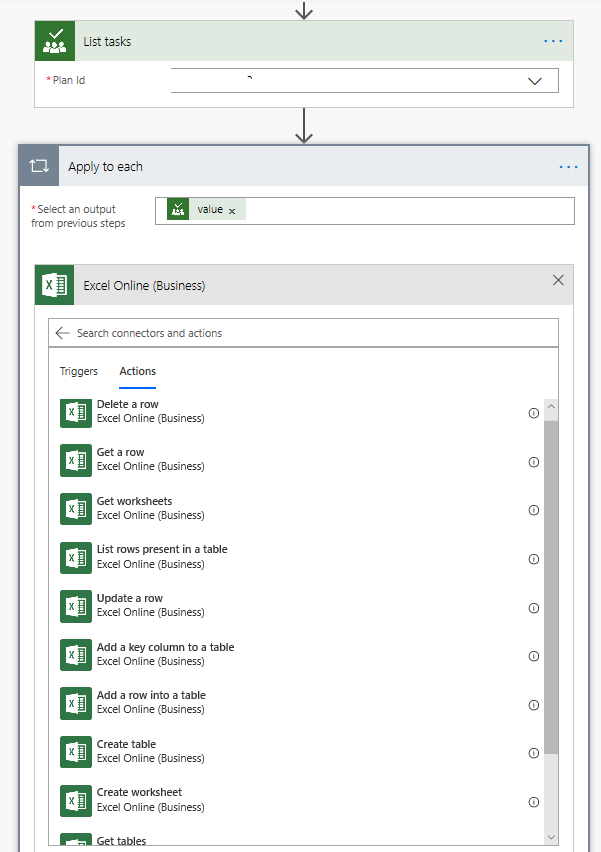Click the Planner icon on List tasks
Viewport: 601px width, 852px height.
(x=55, y=41)
